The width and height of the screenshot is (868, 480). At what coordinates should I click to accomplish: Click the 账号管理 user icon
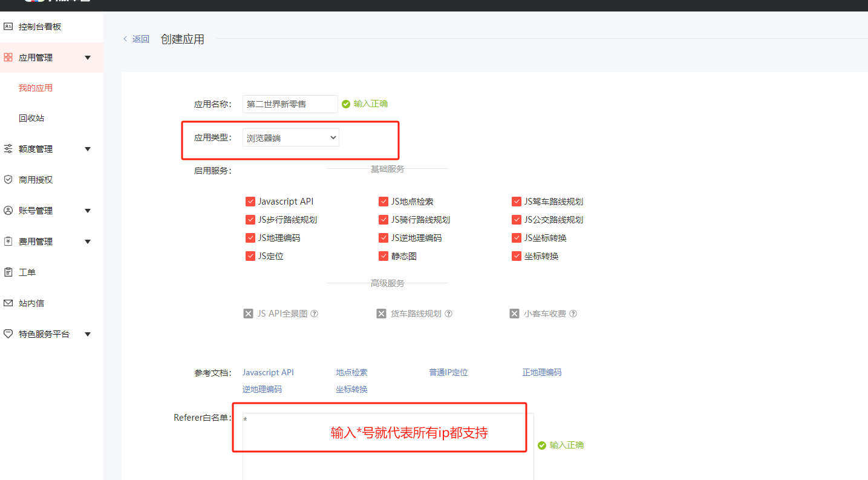(8, 211)
